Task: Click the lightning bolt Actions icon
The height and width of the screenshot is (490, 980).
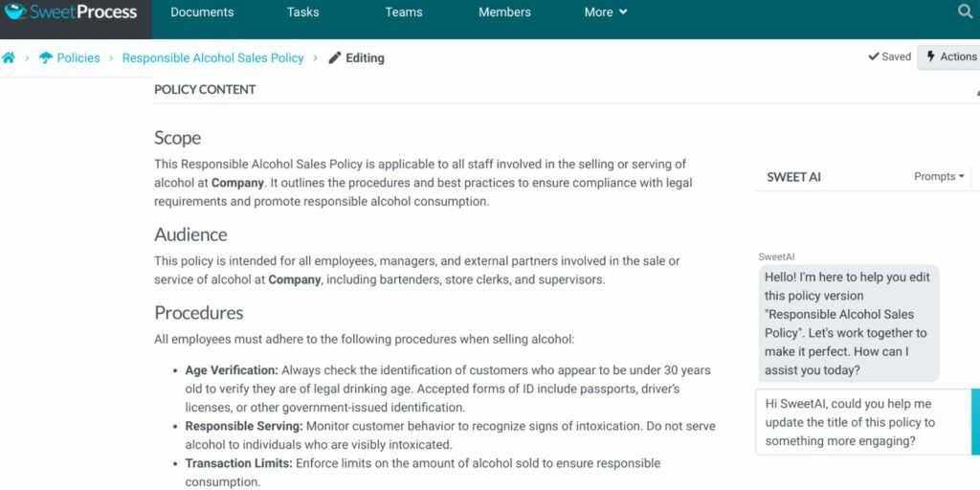Action: pos(931,56)
